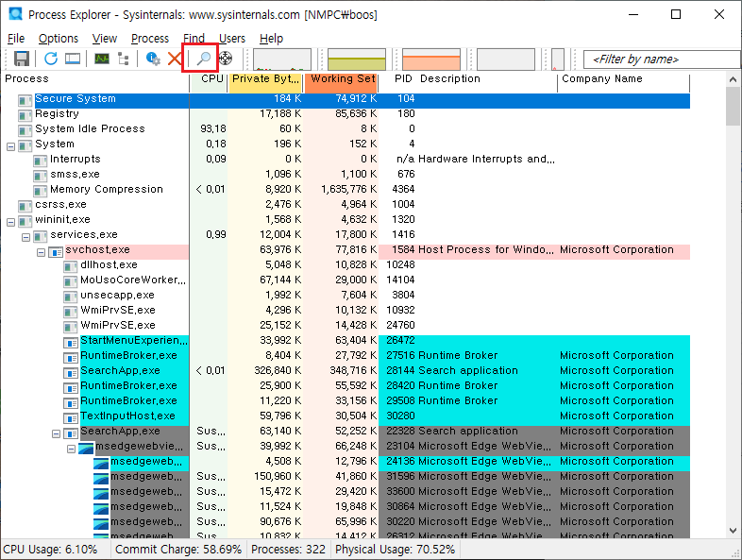Open the File menu
Viewport: 742px width, 560px height.
tap(16, 39)
